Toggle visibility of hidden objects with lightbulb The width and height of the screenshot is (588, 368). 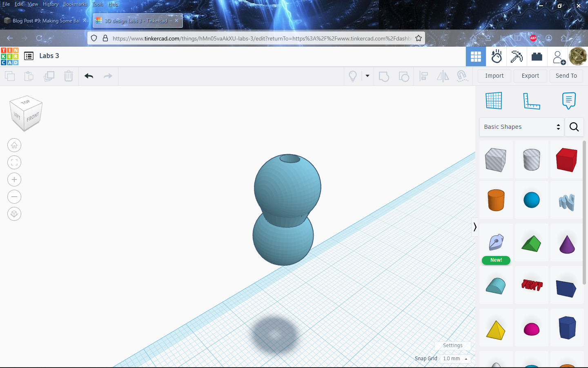353,76
